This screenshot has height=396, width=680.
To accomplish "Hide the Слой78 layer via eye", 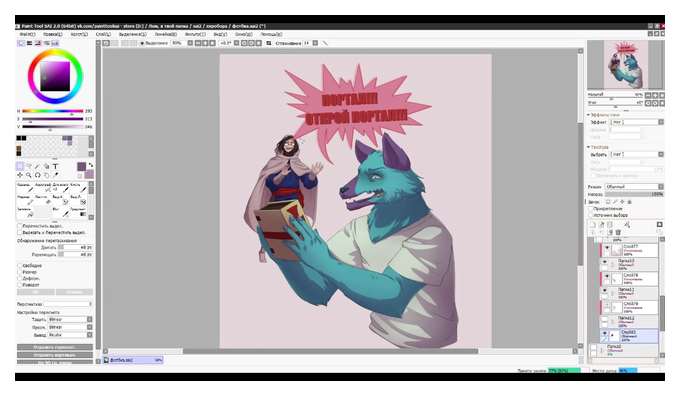I will click(x=607, y=276).
